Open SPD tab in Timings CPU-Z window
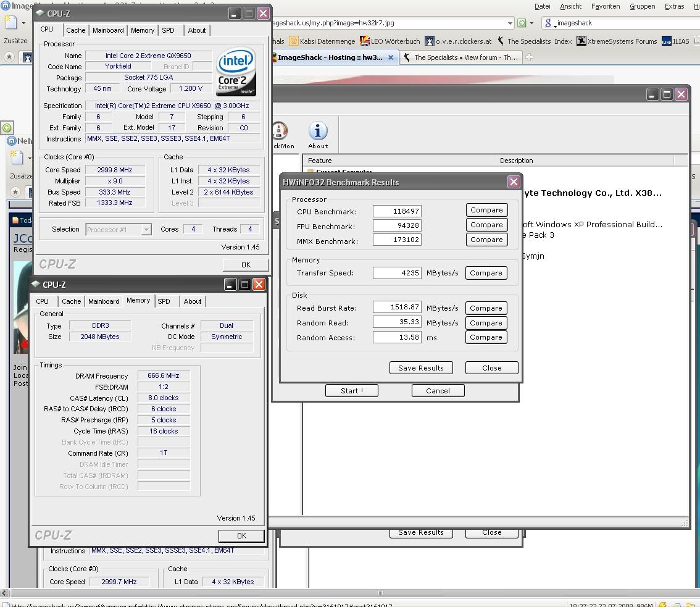The height and width of the screenshot is (607, 700). click(164, 301)
